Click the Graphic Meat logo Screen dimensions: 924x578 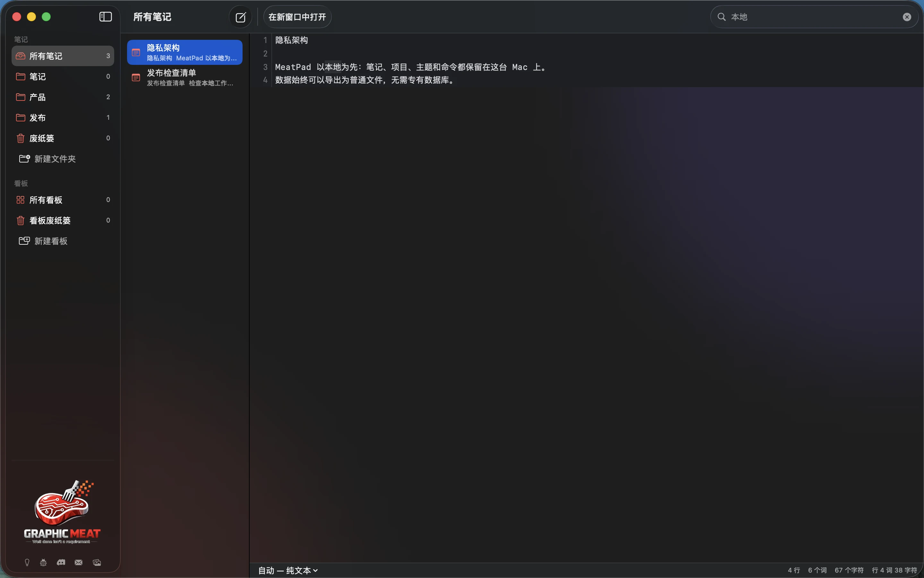62,512
